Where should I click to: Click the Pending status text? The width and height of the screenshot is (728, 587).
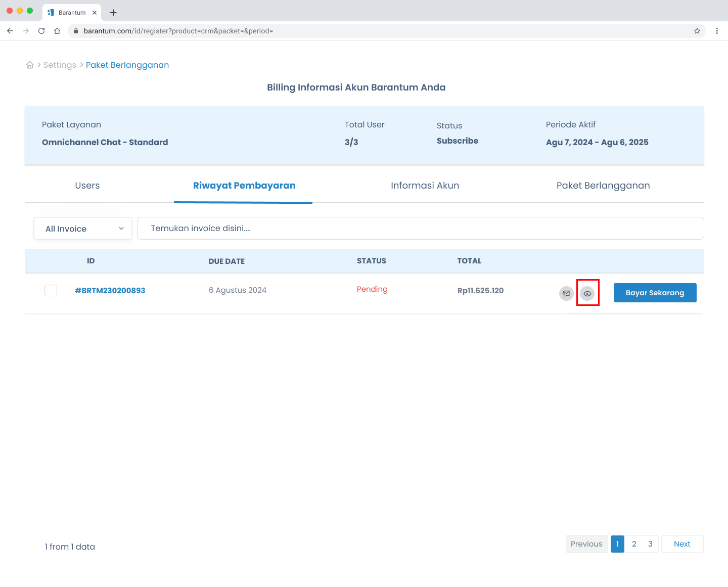[x=372, y=289]
